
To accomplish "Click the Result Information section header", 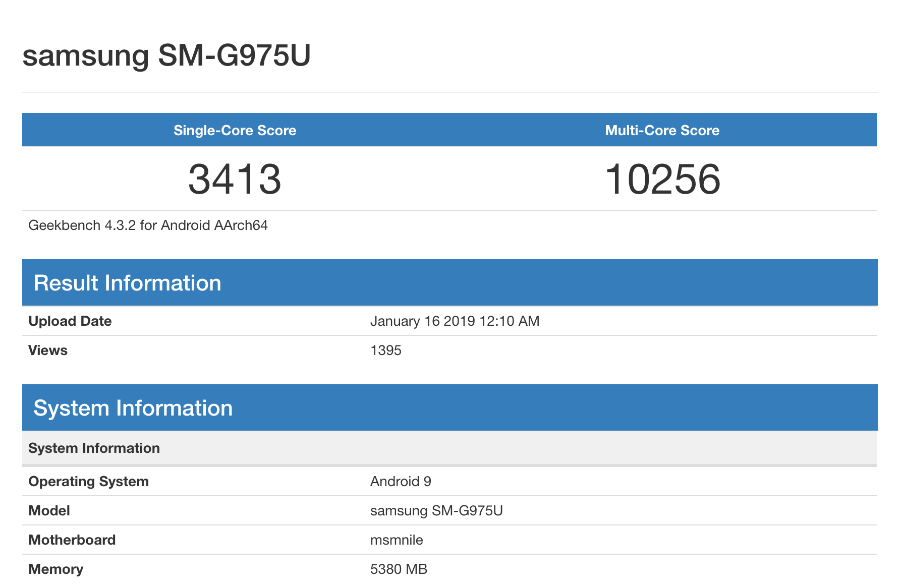I will pyautogui.click(x=127, y=283).
